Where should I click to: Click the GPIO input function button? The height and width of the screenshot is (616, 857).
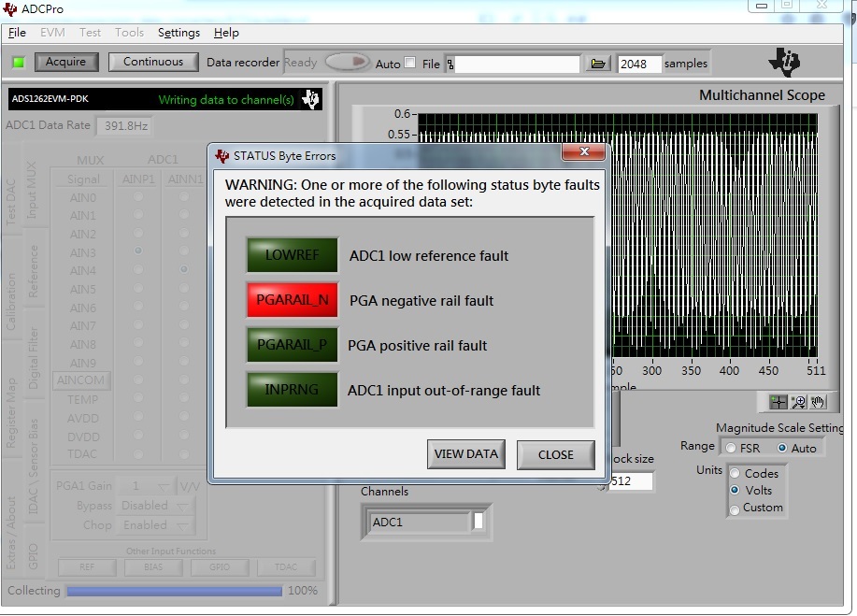tap(220, 566)
